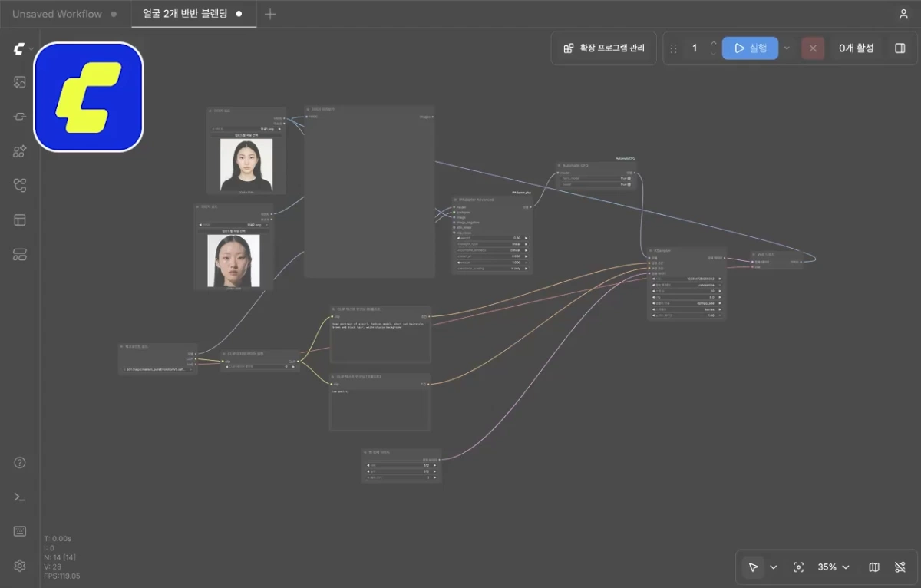Add a new workflow tab with plus
Screen dimensions: 921x588
coord(270,14)
